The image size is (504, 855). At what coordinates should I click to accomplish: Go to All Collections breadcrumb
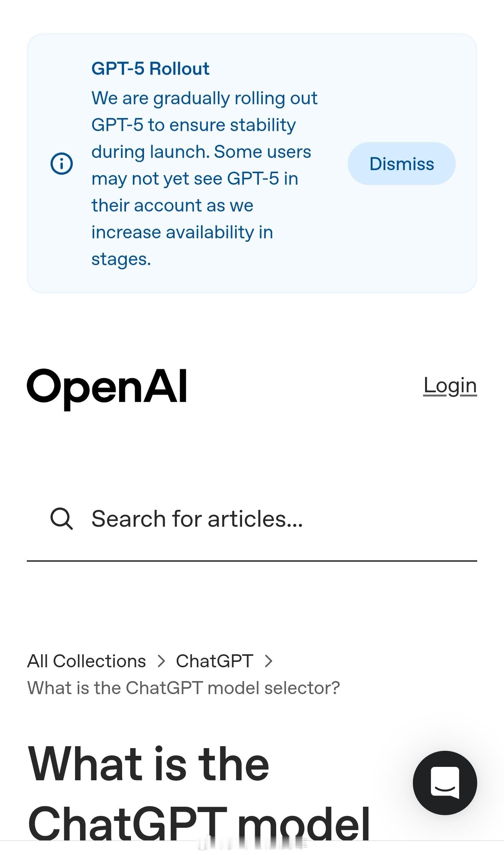pos(87,661)
